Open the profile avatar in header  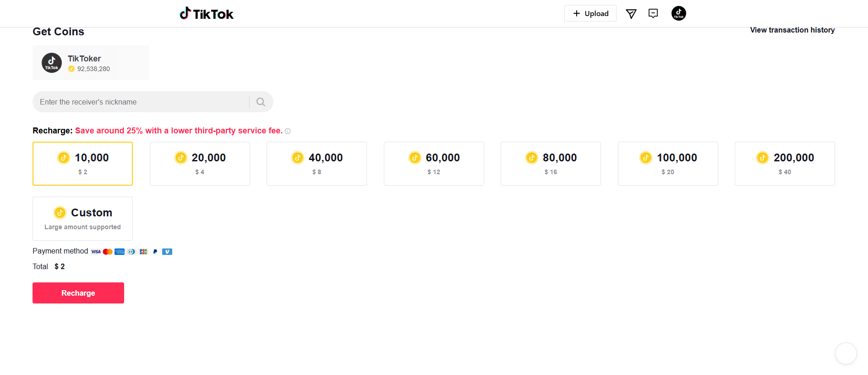pos(679,13)
